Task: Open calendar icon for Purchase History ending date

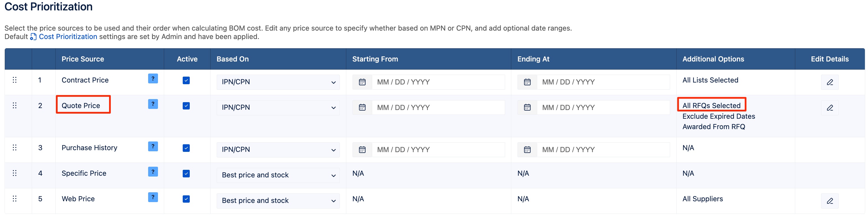Action: click(x=527, y=150)
